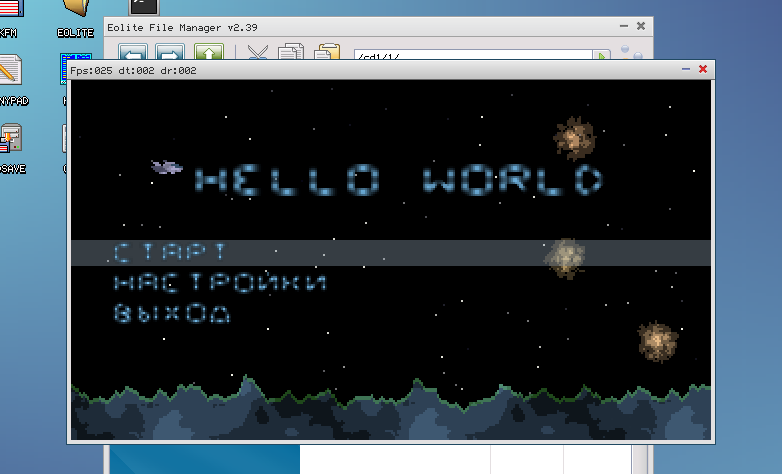Open the EOLITE desktop folder icon

[75, 19]
